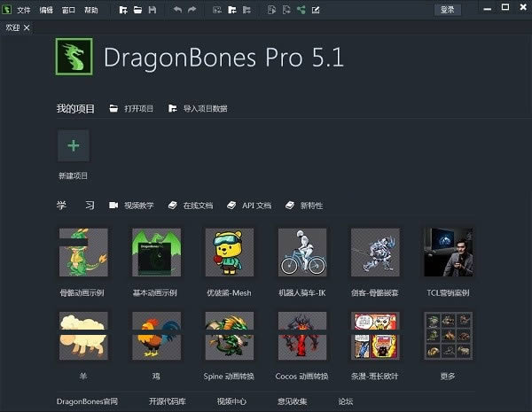
Task: Click the 优依熊-Mesh label
Action: pos(229,293)
